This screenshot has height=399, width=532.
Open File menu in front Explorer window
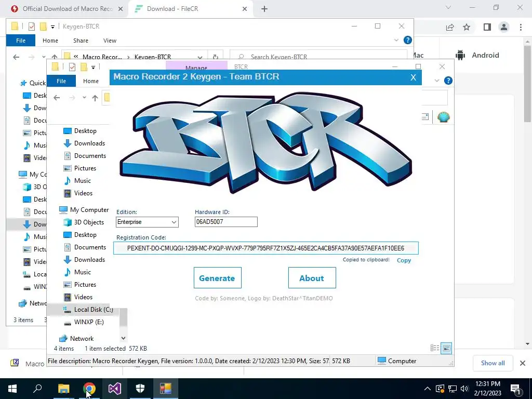pyautogui.click(x=61, y=81)
